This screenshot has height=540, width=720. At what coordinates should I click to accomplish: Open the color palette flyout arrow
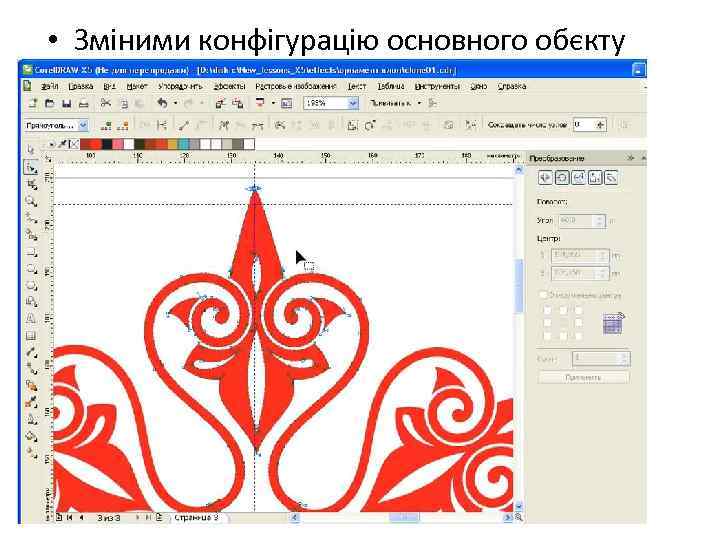coord(51,144)
